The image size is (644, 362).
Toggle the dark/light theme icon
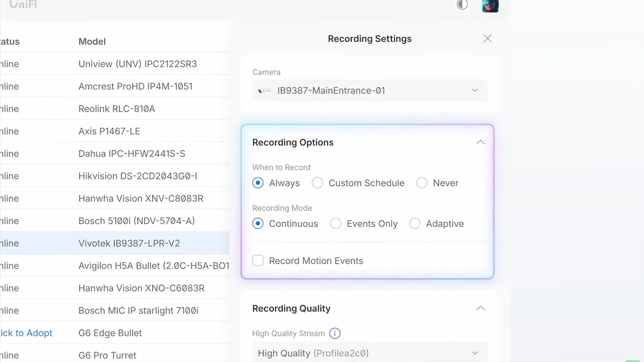point(462,5)
